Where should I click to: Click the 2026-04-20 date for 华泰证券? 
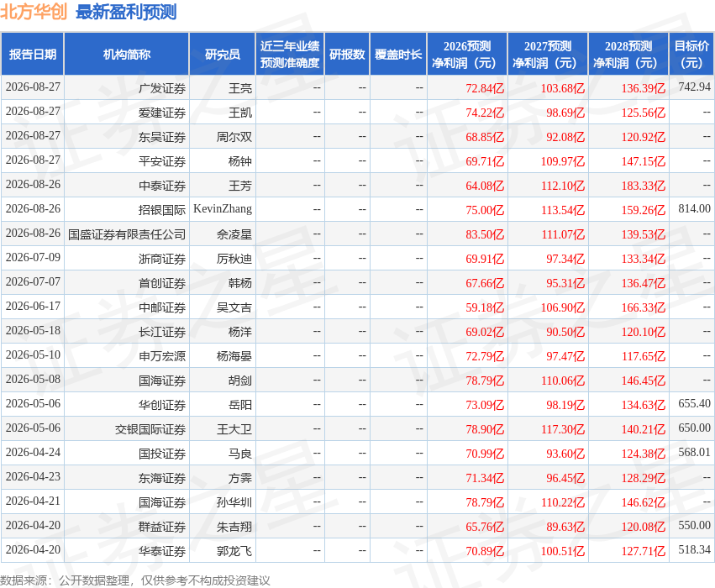click(33, 549)
